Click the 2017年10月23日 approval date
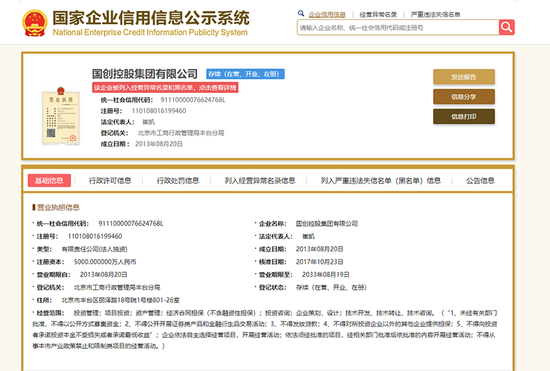 (320, 262)
